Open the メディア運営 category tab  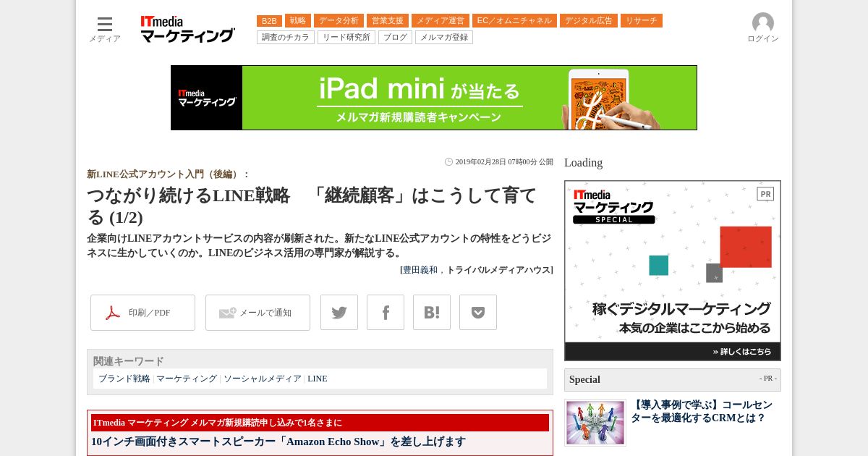441,21
